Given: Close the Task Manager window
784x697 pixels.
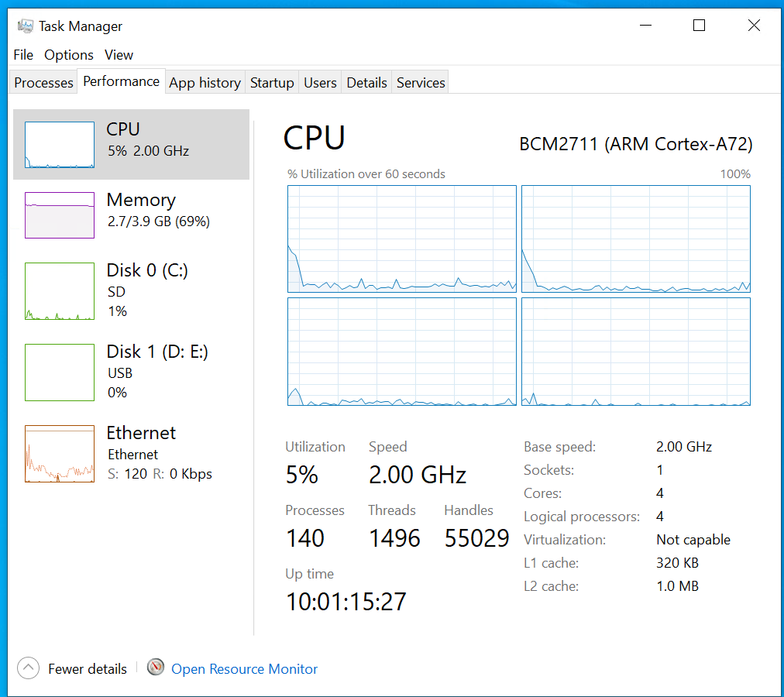Looking at the screenshot, I should 754,25.
